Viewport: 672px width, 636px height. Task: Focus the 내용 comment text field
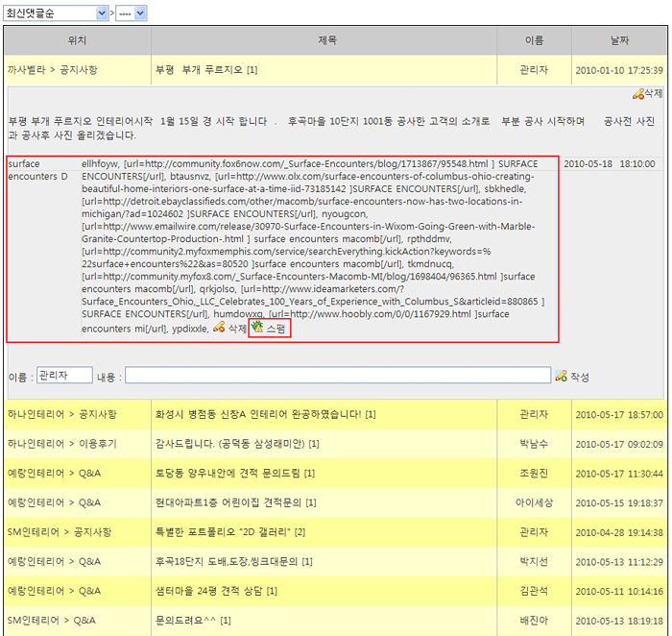(338, 376)
